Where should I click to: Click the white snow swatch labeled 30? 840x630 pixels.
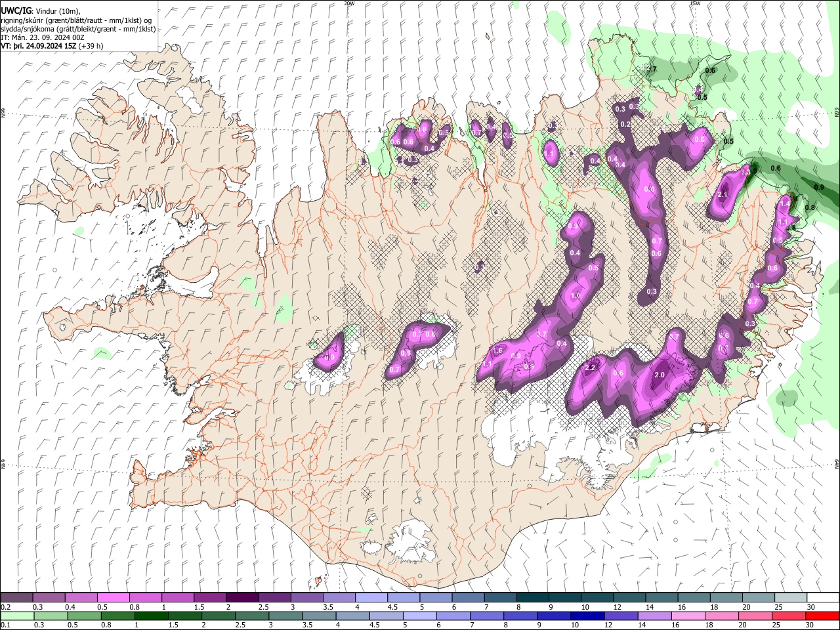[823, 597]
